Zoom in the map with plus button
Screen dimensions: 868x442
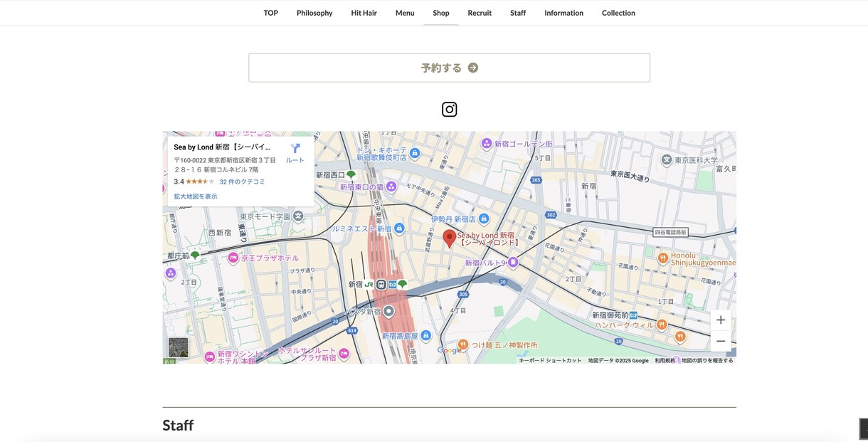(721, 320)
